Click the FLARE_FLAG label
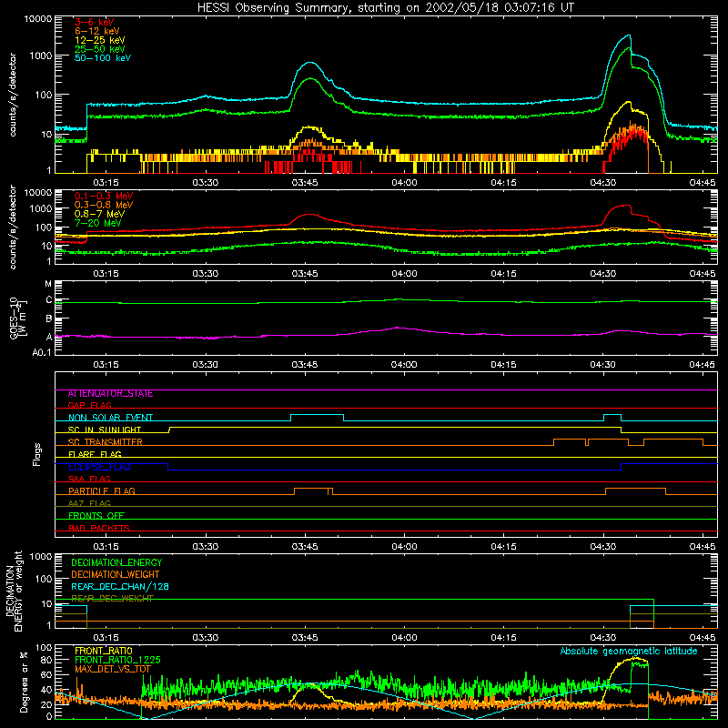This screenshot has height=728, width=728. pyautogui.click(x=95, y=454)
